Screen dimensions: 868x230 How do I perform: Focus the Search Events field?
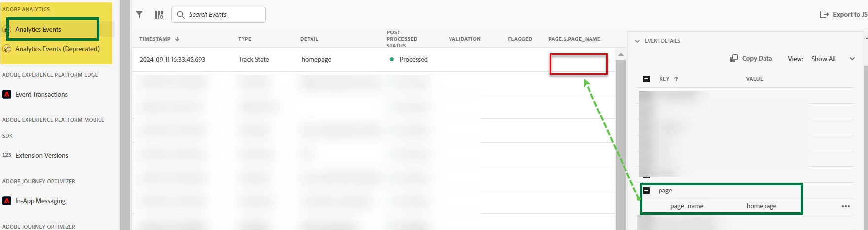pyautogui.click(x=218, y=15)
